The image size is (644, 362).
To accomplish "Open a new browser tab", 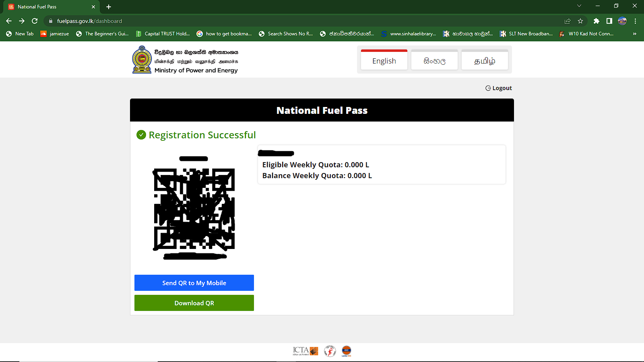I will click(109, 7).
